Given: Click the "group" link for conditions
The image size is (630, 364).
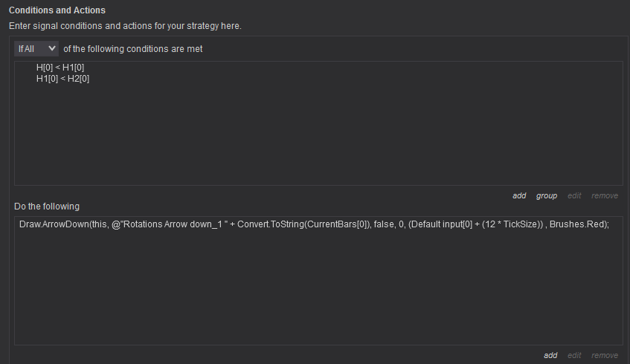Looking at the screenshot, I should point(547,195).
